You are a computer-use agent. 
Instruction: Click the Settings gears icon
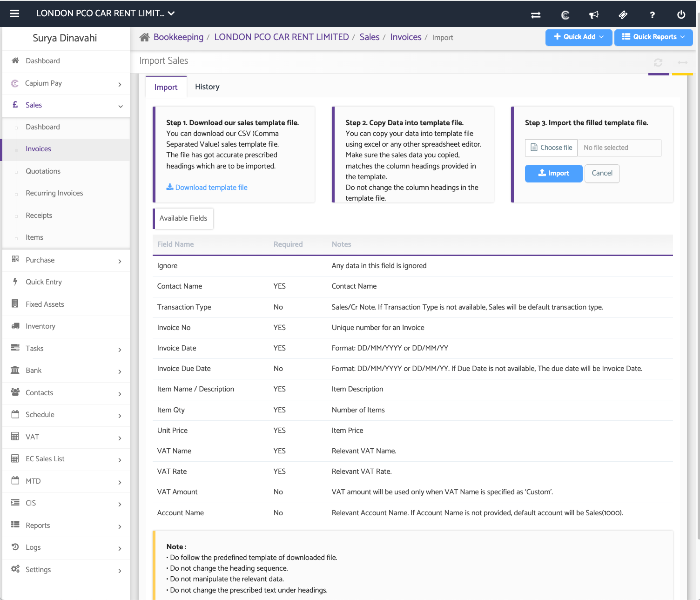pos(15,569)
